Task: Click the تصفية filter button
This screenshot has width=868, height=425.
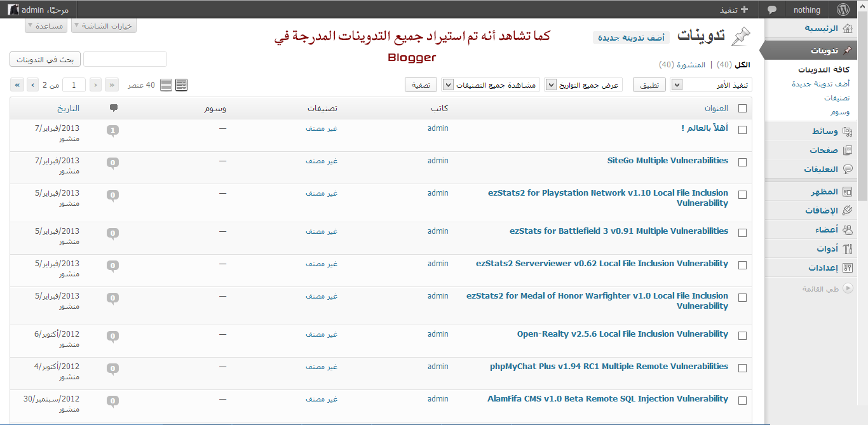Action: tap(421, 85)
